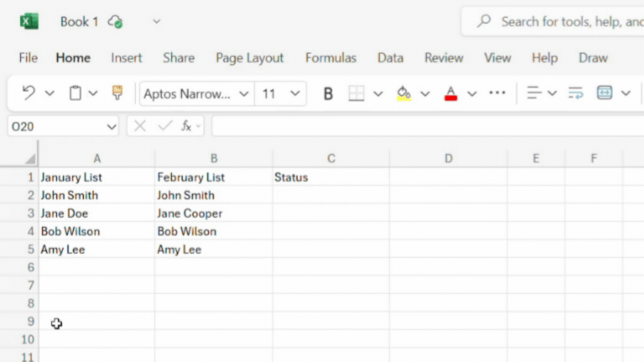Screen dimensions: 644x362
Task: Apply the red font color
Action: [x=450, y=93]
